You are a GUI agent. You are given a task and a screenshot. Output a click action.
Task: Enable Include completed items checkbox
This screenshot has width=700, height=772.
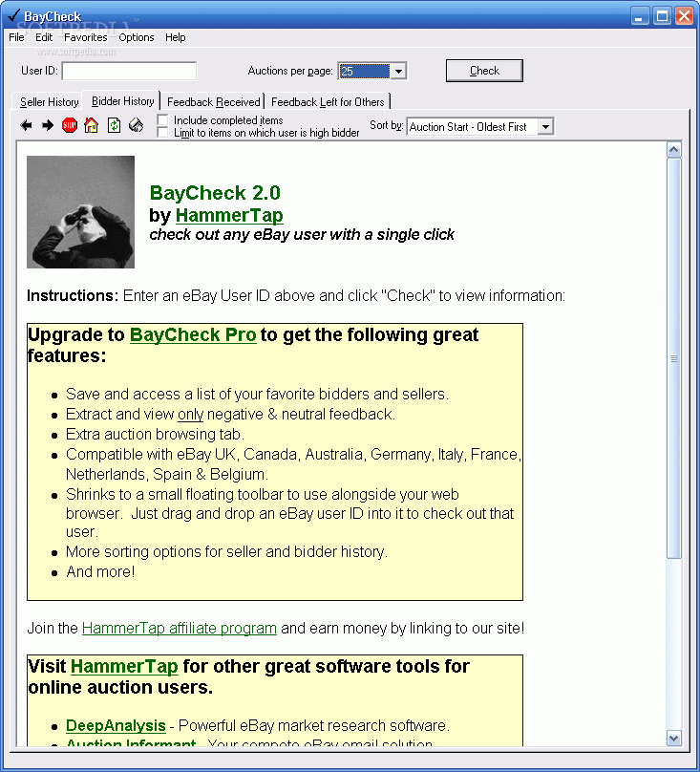coord(162,120)
